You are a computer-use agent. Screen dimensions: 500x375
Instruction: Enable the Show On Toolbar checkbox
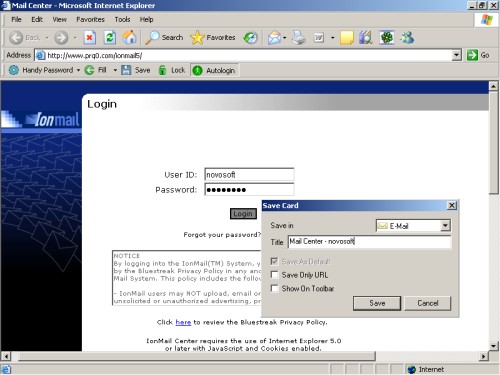[274, 288]
